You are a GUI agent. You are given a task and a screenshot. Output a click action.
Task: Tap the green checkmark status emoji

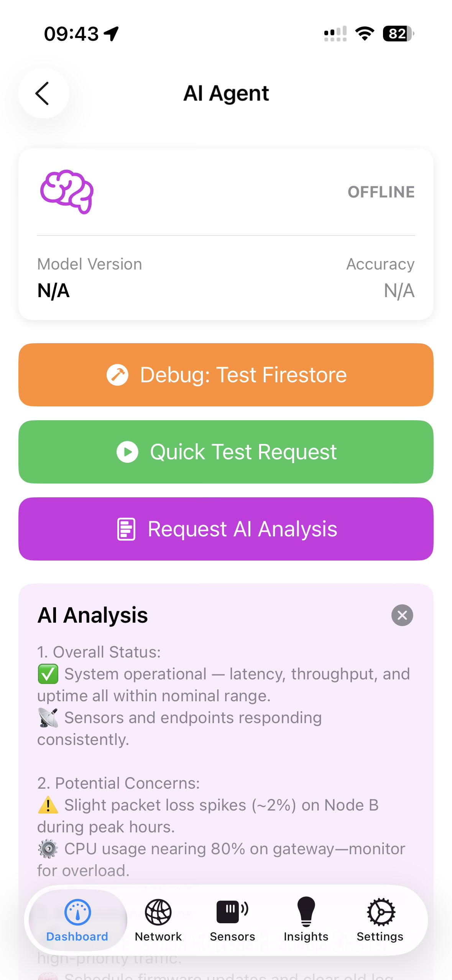[48, 674]
